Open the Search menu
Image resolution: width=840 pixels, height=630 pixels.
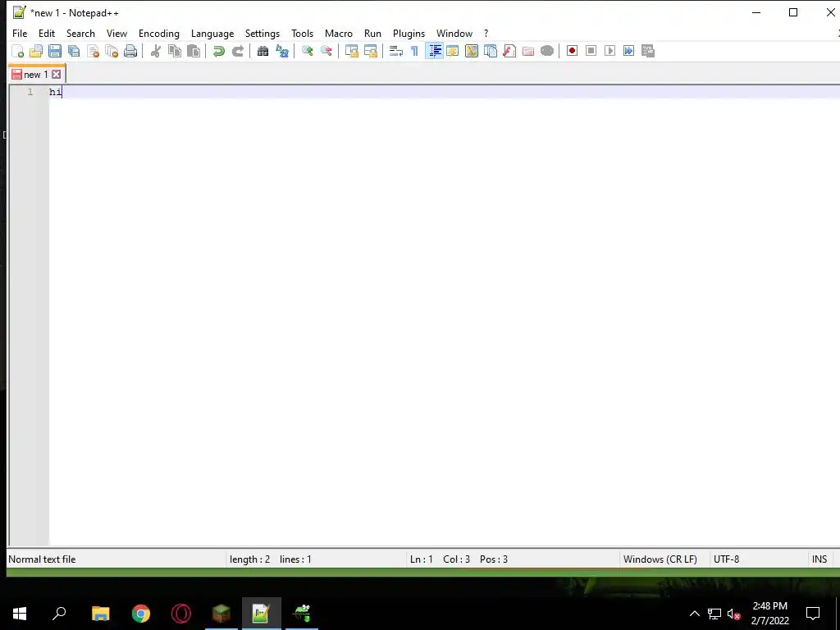pos(80,33)
